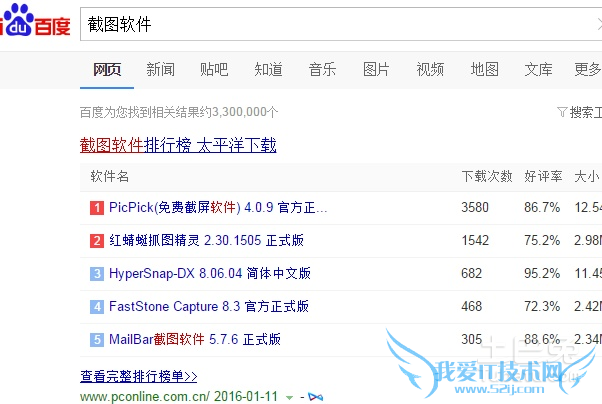Select the 网页 tab

[x=107, y=70]
